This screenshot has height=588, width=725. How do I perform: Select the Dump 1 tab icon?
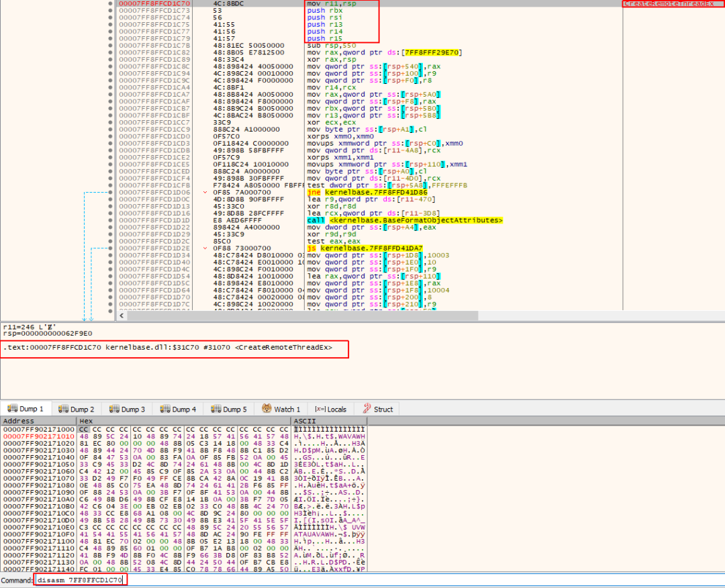13,409
